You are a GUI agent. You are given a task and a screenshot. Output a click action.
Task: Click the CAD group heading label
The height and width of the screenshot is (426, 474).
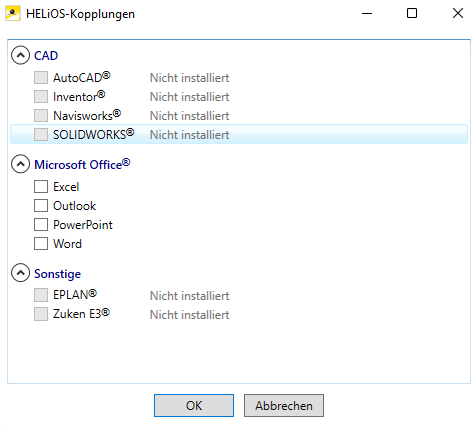point(46,56)
